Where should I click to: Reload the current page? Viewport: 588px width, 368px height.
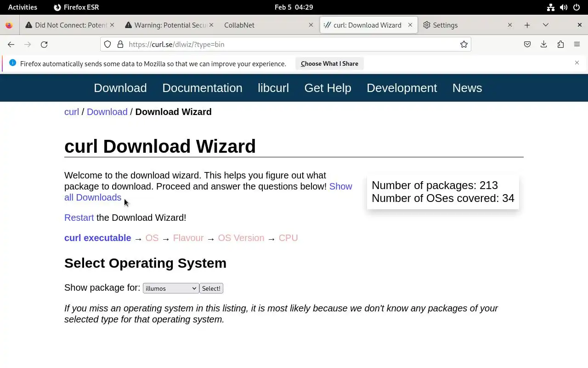coord(44,44)
